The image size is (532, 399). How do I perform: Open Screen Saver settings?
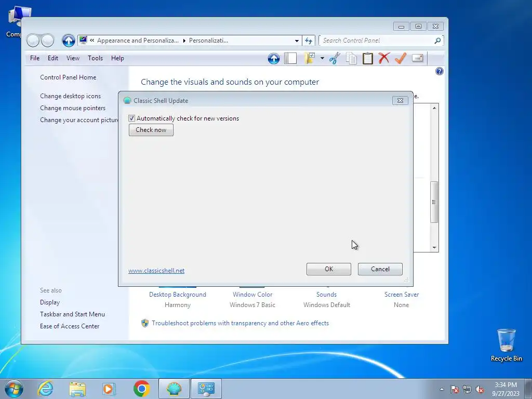point(402,295)
